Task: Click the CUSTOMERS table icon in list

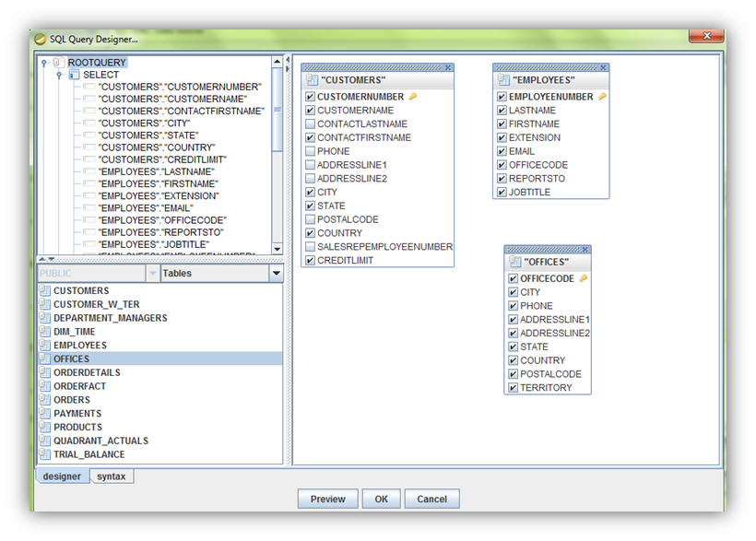Action: 44,291
